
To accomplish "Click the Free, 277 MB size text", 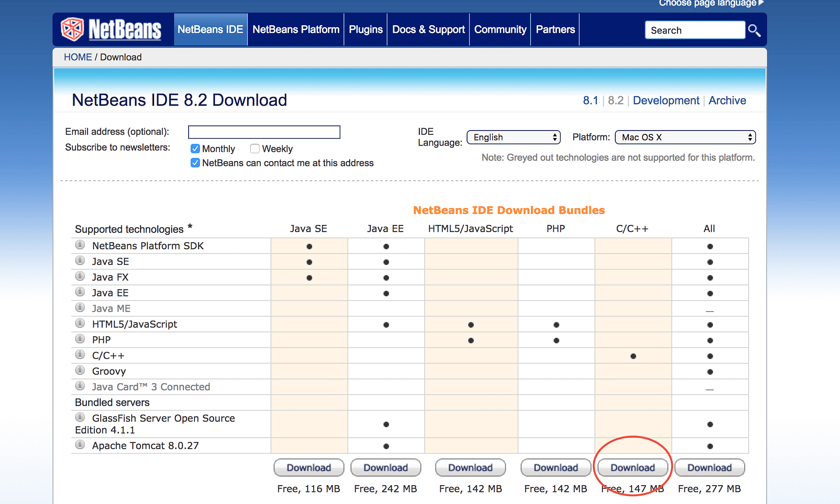I will tap(709, 489).
